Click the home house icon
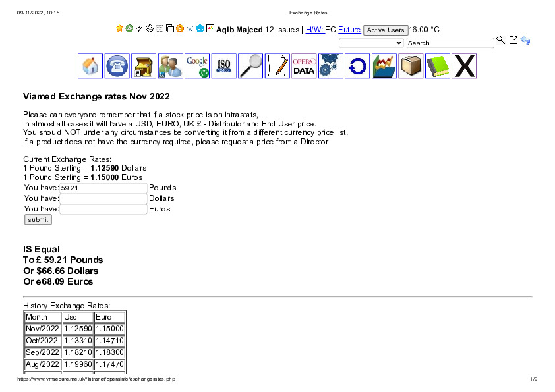Viewport: 555px width, 392px height. pos(90,66)
